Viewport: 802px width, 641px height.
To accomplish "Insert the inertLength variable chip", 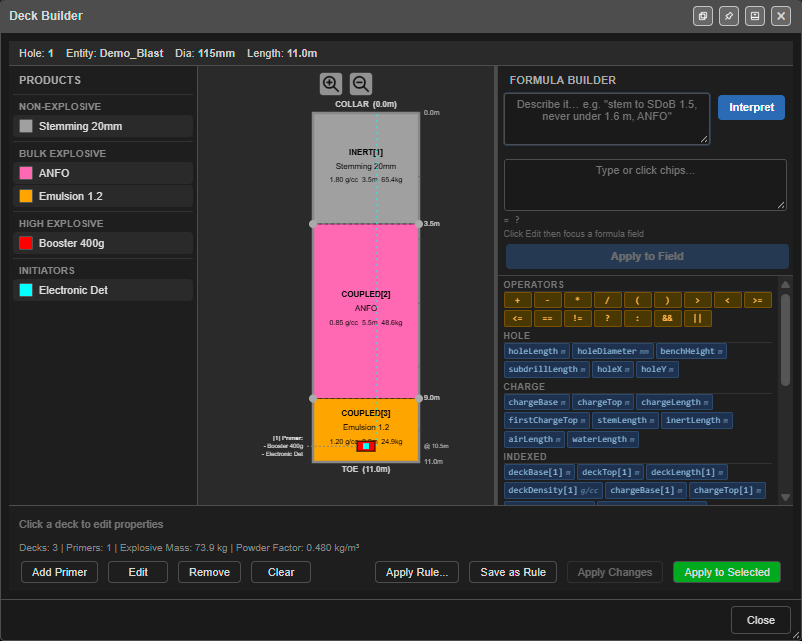I will 697,420.
